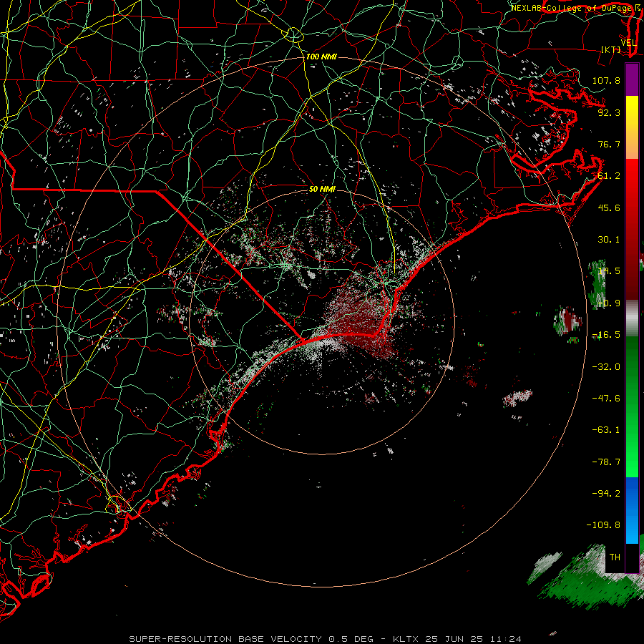Click the 45.6 velocity scale value
The width and height of the screenshot is (644, 644).
[609, 208]
